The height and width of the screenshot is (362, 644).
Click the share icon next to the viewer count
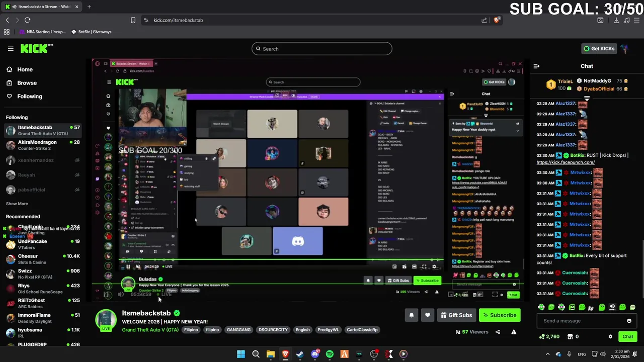498,332
